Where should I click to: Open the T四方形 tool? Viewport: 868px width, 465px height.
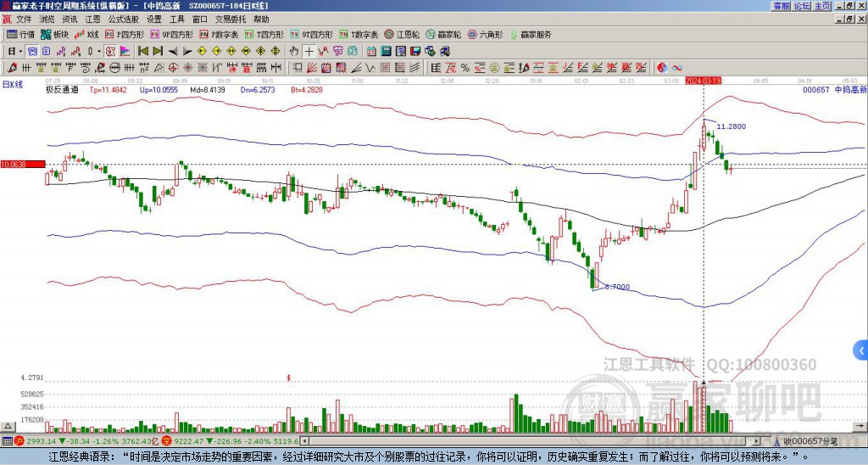[x=264, y=34]
